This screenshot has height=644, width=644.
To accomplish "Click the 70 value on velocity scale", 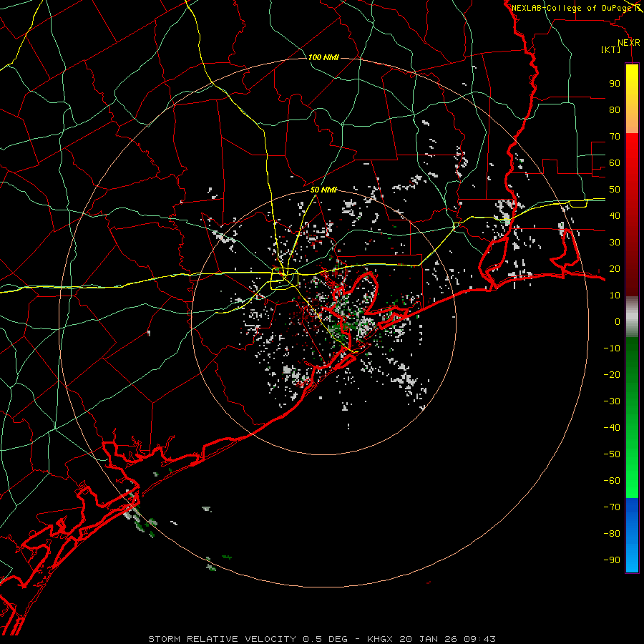I will [x=615, y=137].
